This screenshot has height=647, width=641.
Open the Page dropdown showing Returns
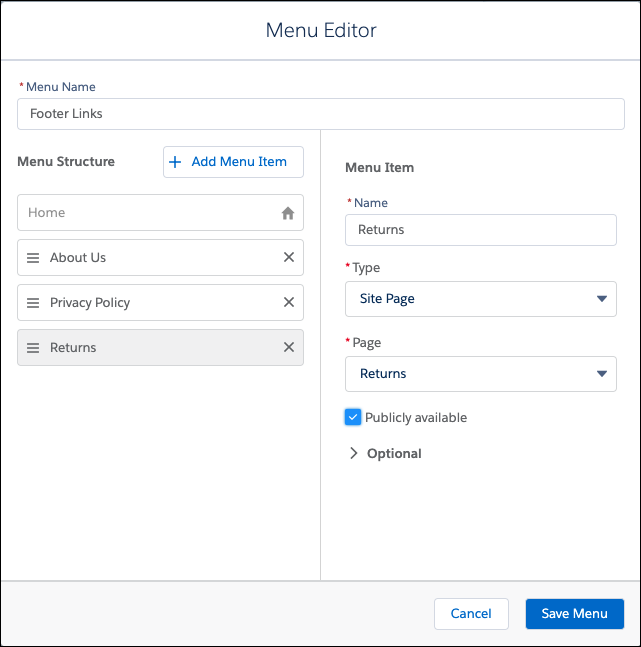click(481, 374)
